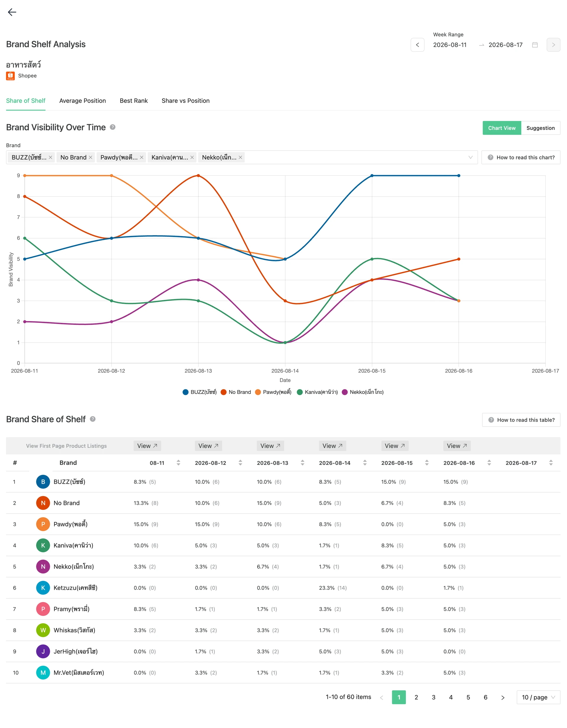This screenshot has height=728, width=567.
Task: Open the Share of Shelf tab
Action: [x=26, y=101]
